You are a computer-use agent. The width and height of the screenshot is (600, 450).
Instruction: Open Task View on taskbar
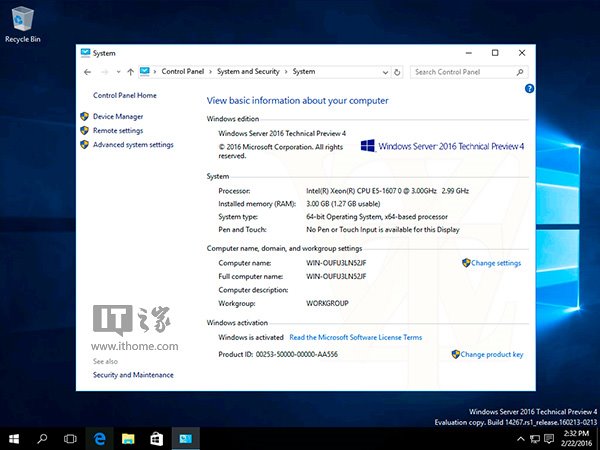point(70,439)
